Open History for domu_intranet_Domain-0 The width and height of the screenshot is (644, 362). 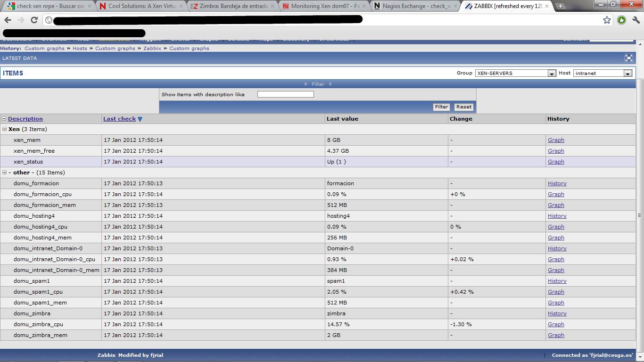(557, 248)
